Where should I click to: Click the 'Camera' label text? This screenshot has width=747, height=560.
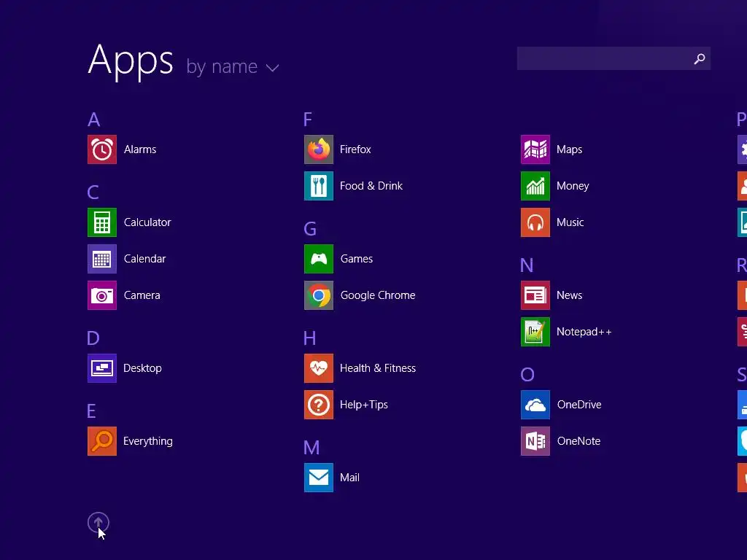(142, 295)
